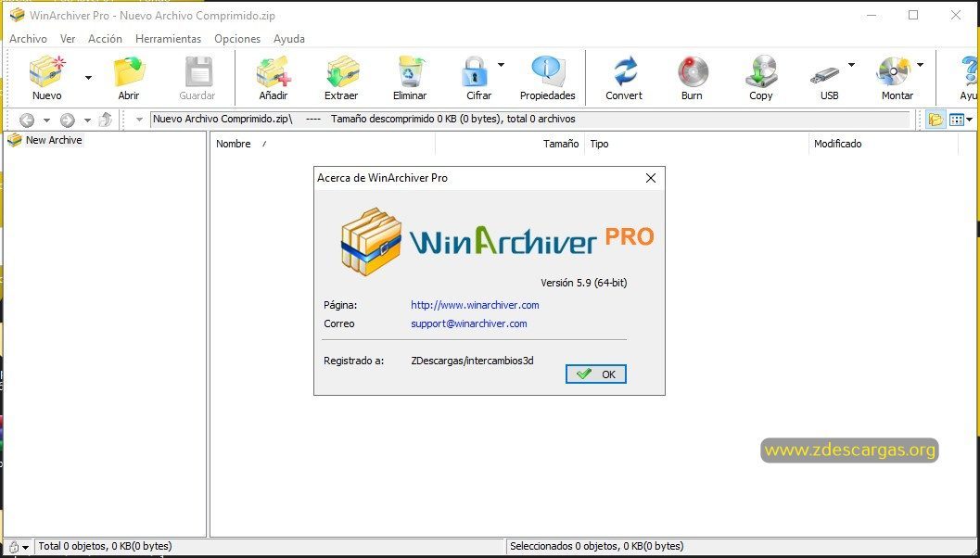Click the view mode grid icon
This screenshot has height=558, width=980.
956,120
